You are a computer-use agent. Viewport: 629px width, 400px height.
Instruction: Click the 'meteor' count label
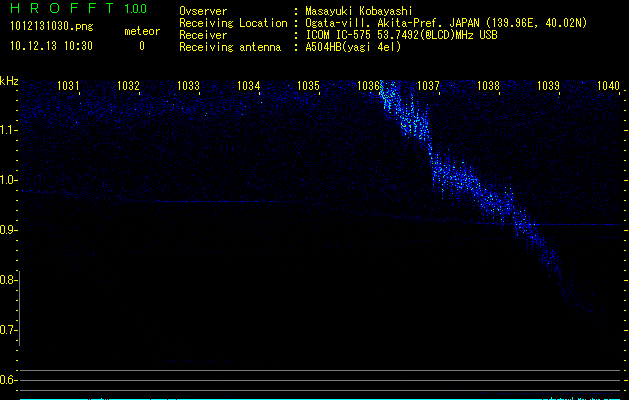coord(142,31)
